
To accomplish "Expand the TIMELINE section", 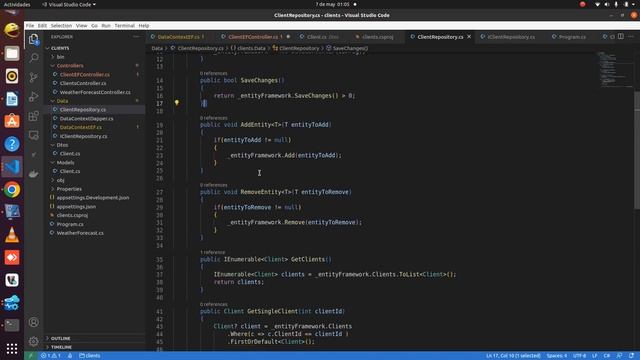I will pos(61,347).
